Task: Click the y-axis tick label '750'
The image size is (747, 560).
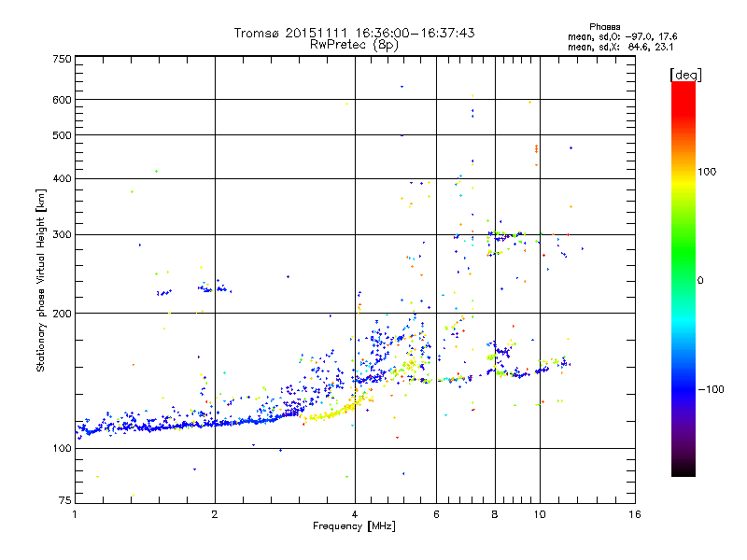Action: 62,59
